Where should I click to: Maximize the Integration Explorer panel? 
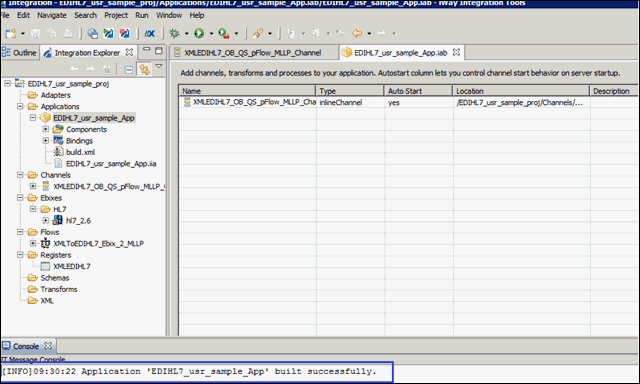coord(159,51)
